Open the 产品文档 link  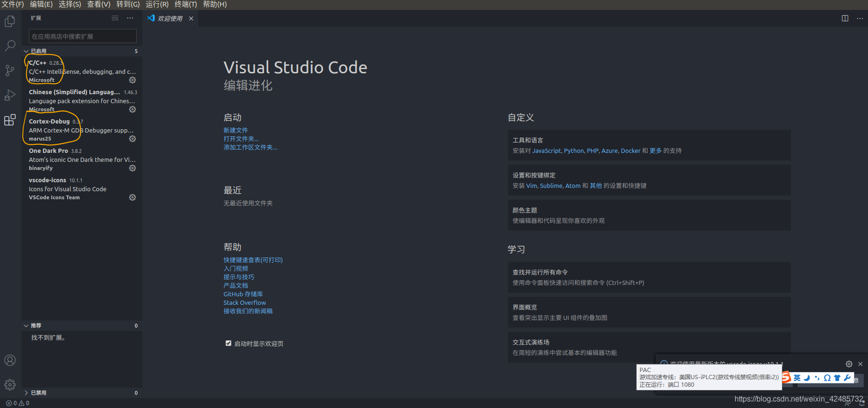[x=236, y=285]
